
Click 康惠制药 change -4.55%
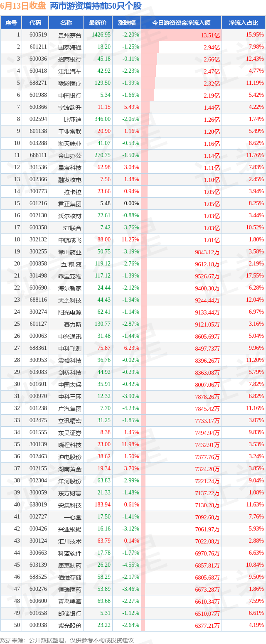click(131, 565)
